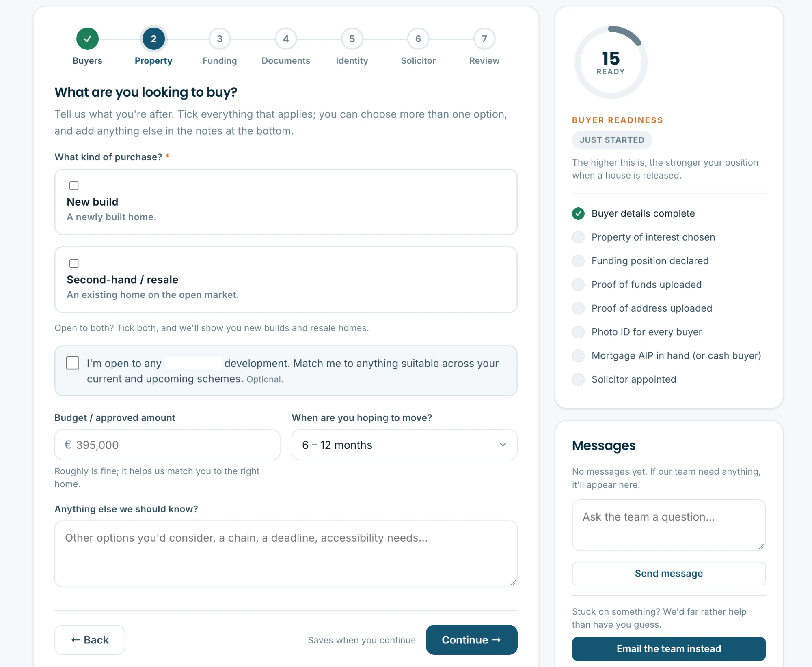The width and height of the screenshot is (812, 667).
Task: Focus the Budget / approved amount field
Action: click(x=167, y=445)
